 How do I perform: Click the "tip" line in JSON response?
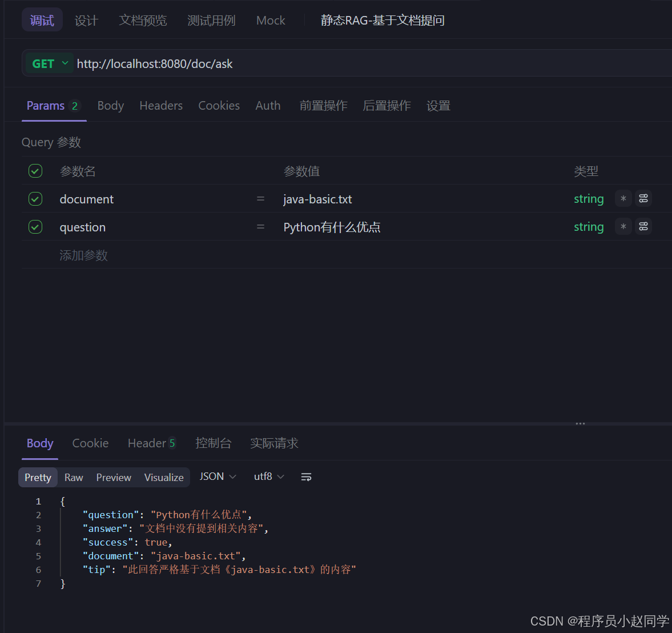tap(219, 570)
